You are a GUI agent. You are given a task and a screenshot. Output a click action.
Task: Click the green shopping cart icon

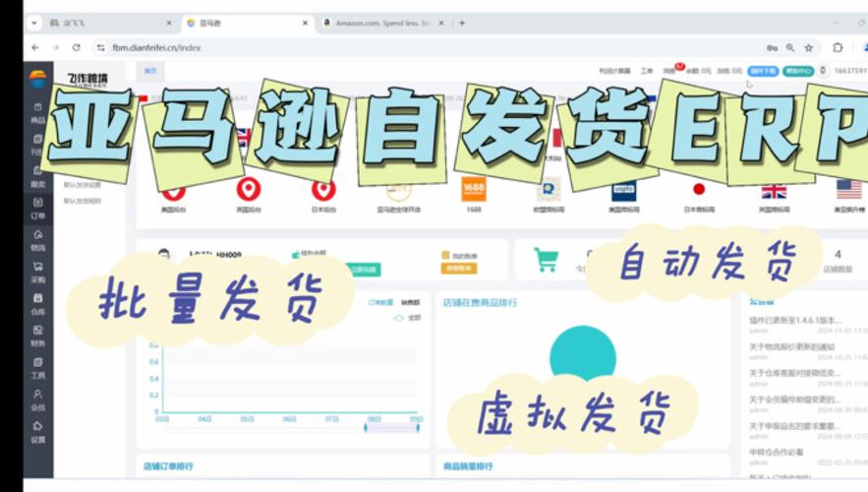click(546, 260)
